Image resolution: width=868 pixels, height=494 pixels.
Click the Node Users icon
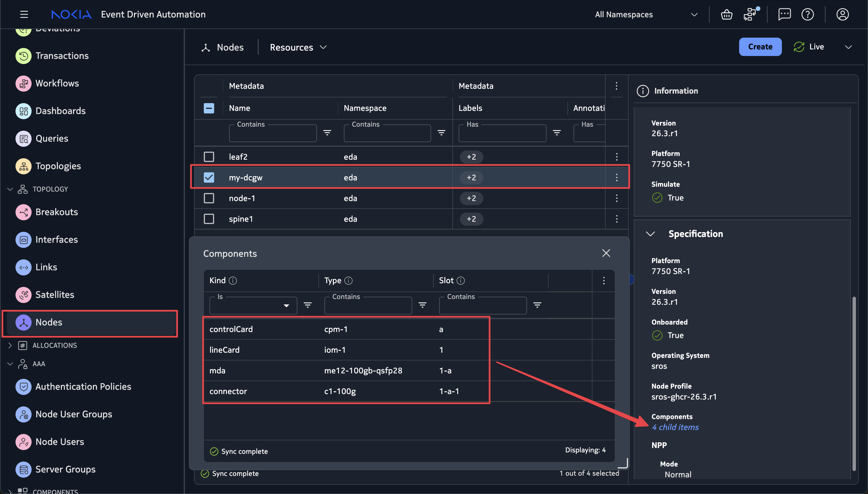(24, 442)
